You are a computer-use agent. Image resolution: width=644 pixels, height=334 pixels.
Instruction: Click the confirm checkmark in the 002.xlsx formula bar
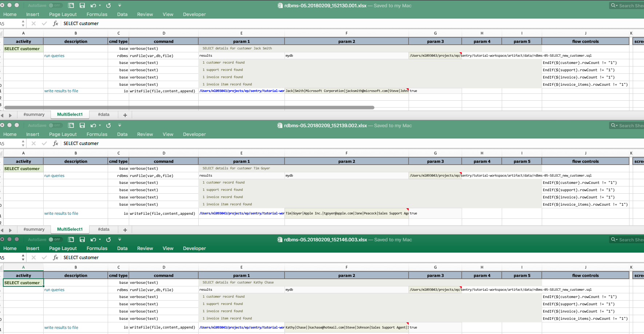tap(44, 143)
